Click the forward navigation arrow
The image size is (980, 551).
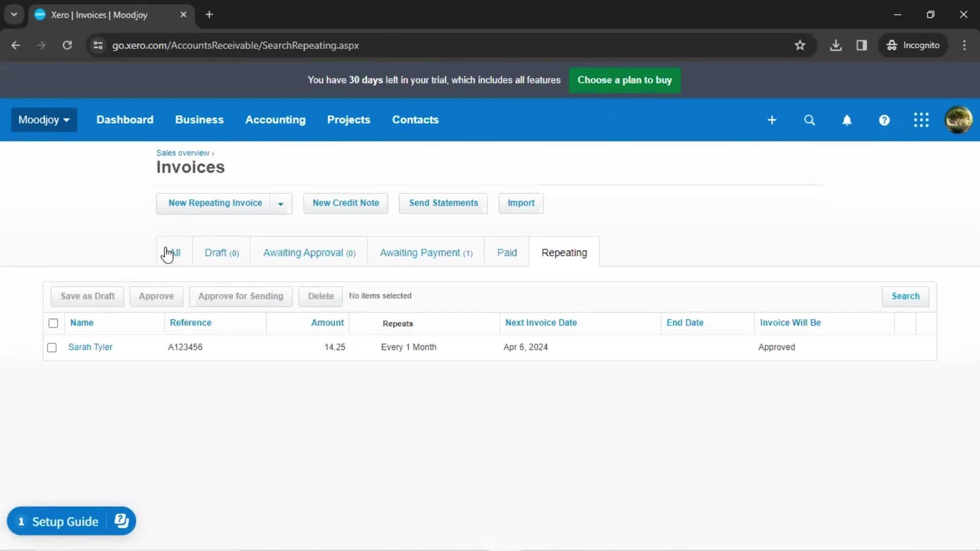pos(41,45)
